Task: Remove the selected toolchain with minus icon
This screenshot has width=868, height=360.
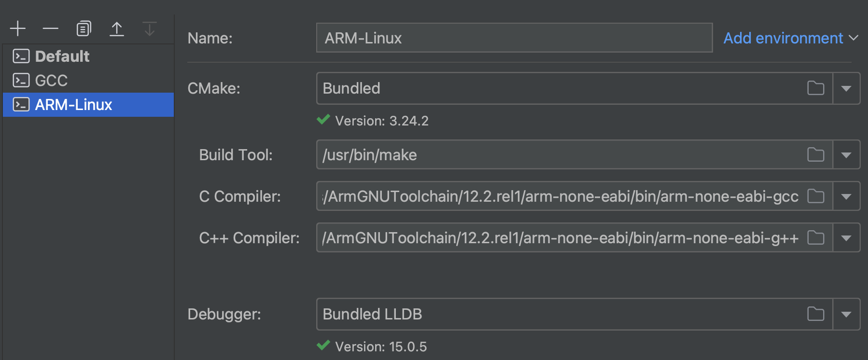Action: [50, 28]
